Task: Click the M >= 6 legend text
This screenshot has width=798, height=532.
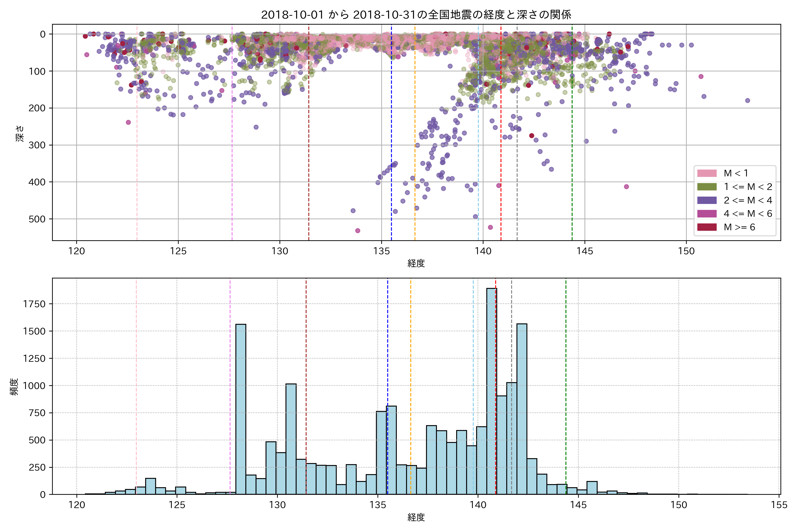Action: [x=739, y=227]
